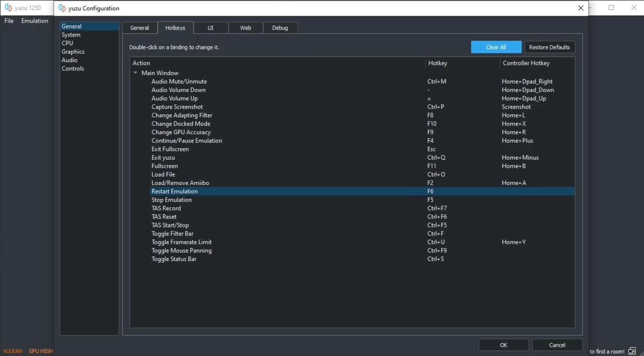The height and width of the screenshot is (356, 644).
Task: Switch to the Web tab
Action: (246, 28)
